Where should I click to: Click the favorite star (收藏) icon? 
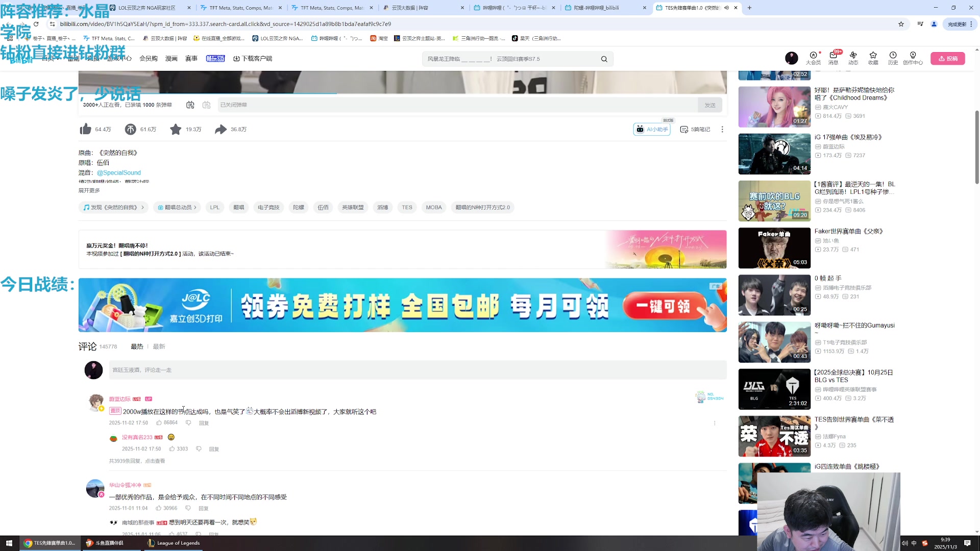(176, 129)
